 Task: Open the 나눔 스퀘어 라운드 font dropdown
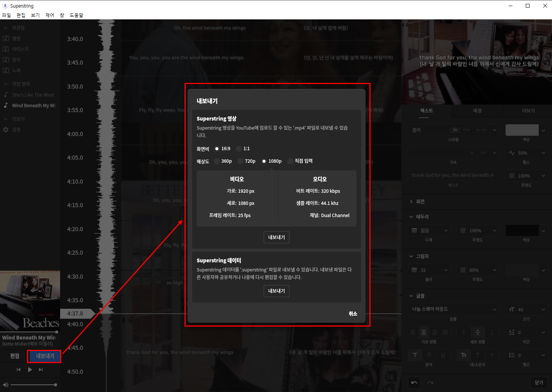pyautogui.click(x=453, y=309)
